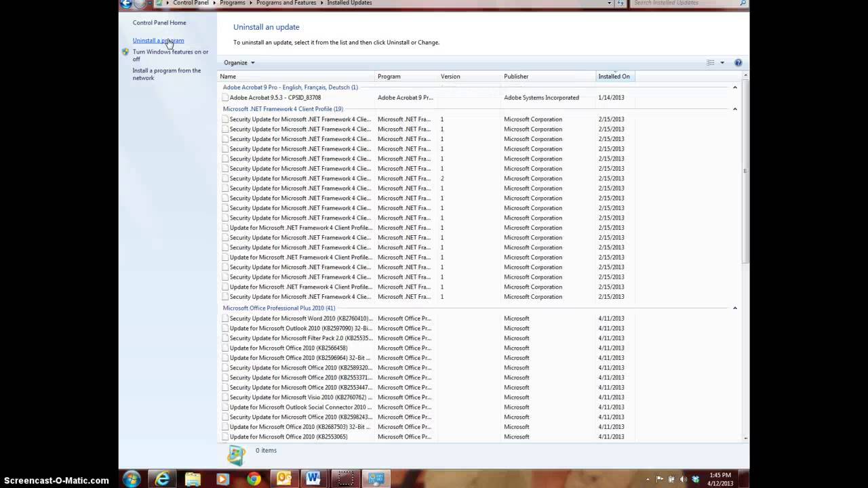The width and height of the screenshot is (868, 488).
Task: Open the Action Center flag icon
Action: (660, 479)
